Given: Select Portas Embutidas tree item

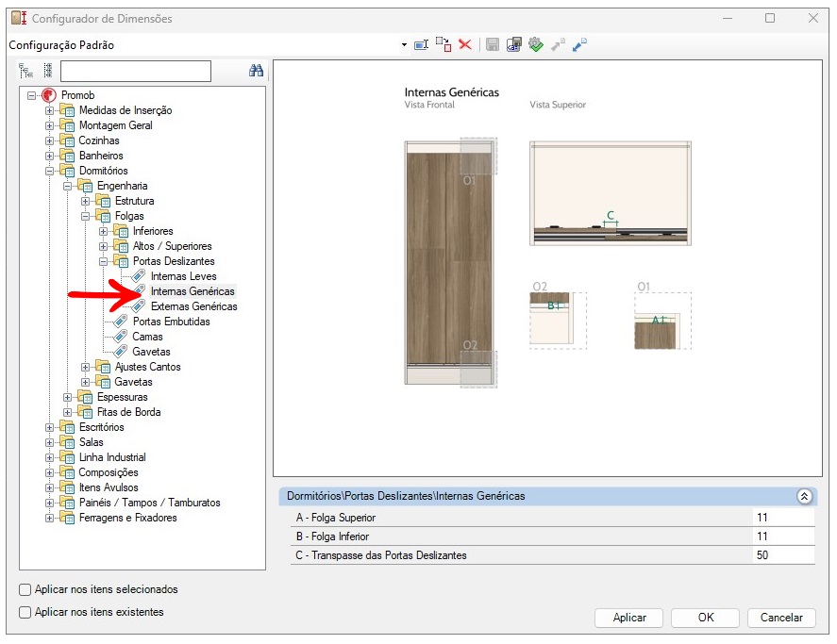Looking at the screenshot, I should pos(171,322).
